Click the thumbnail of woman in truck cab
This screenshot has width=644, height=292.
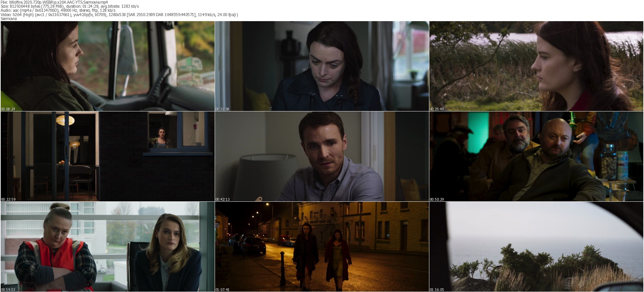107,66
